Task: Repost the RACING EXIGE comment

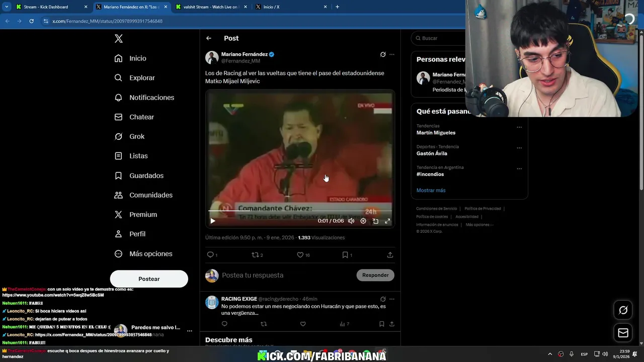Action: point(264,324)
